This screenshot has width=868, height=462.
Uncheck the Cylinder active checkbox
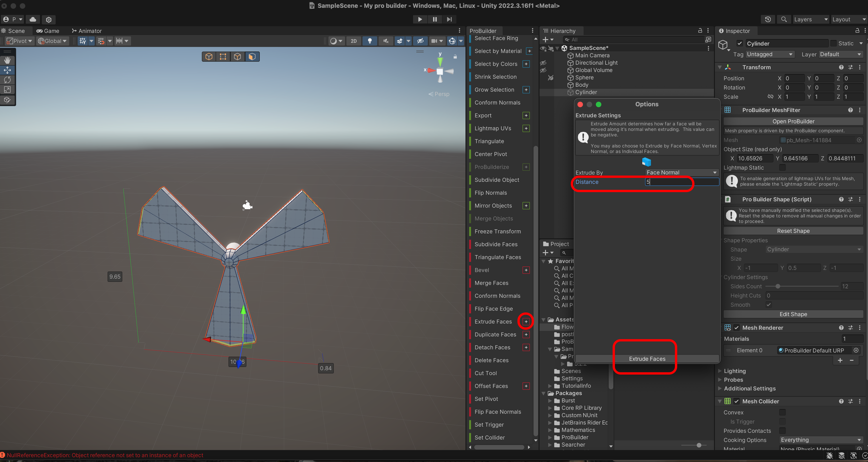point(740,43)
